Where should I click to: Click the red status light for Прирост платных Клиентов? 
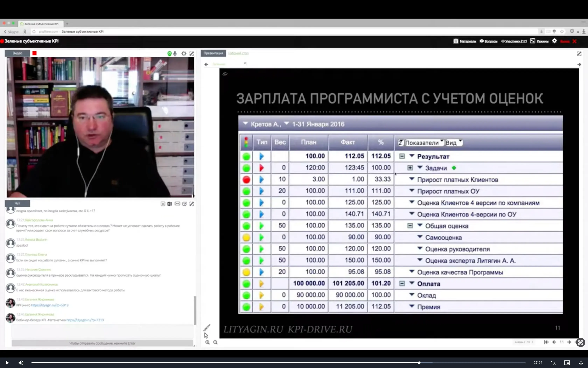[246, 180]
